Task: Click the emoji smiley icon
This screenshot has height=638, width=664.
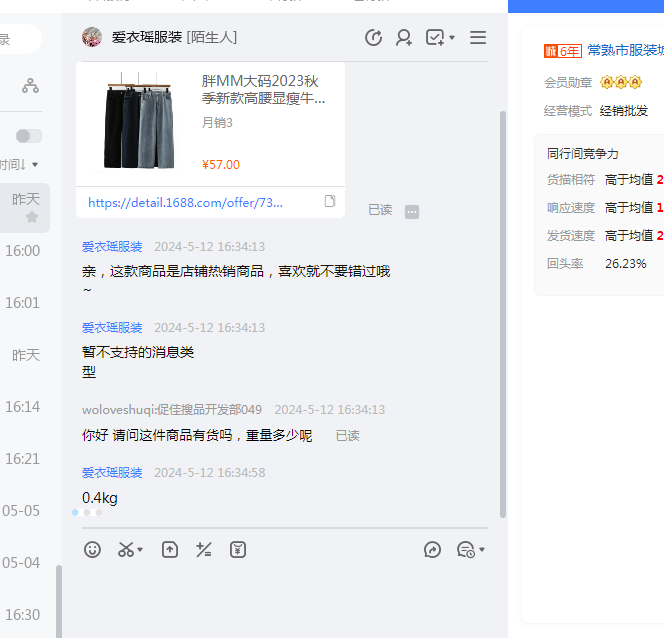Action: (92, 549)
